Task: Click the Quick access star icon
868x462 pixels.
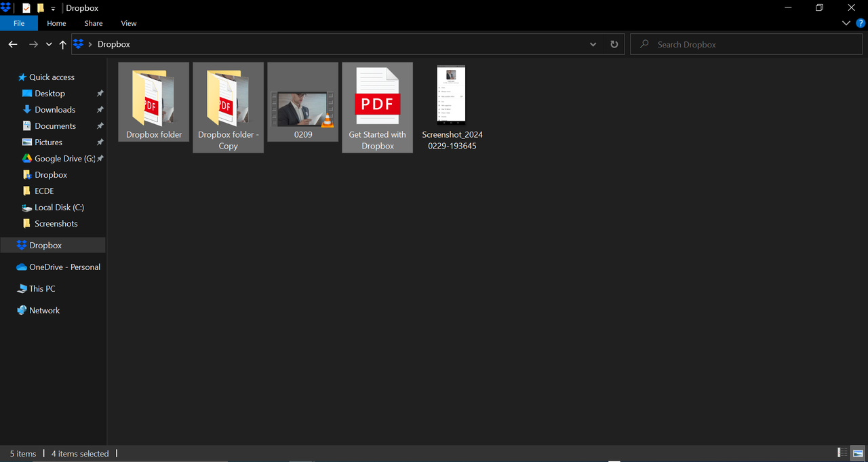Action: point(22,77)
